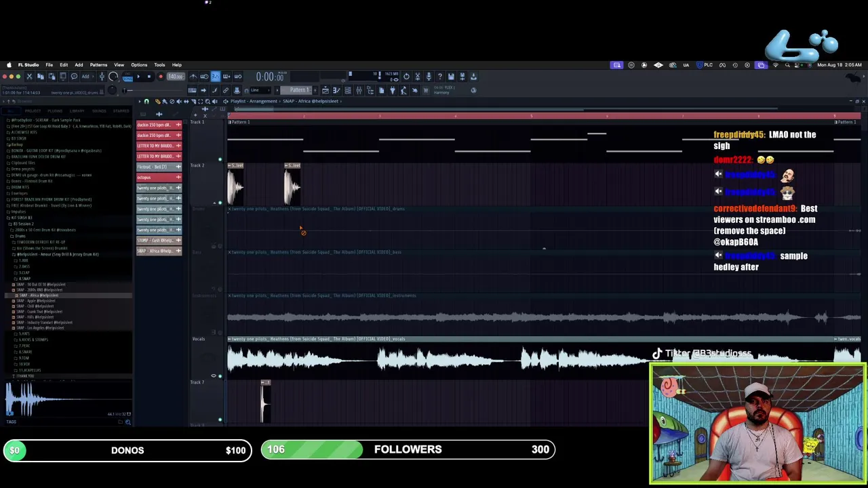Click the Play button in transport
868x488 pixels.
tap(138, 77)
